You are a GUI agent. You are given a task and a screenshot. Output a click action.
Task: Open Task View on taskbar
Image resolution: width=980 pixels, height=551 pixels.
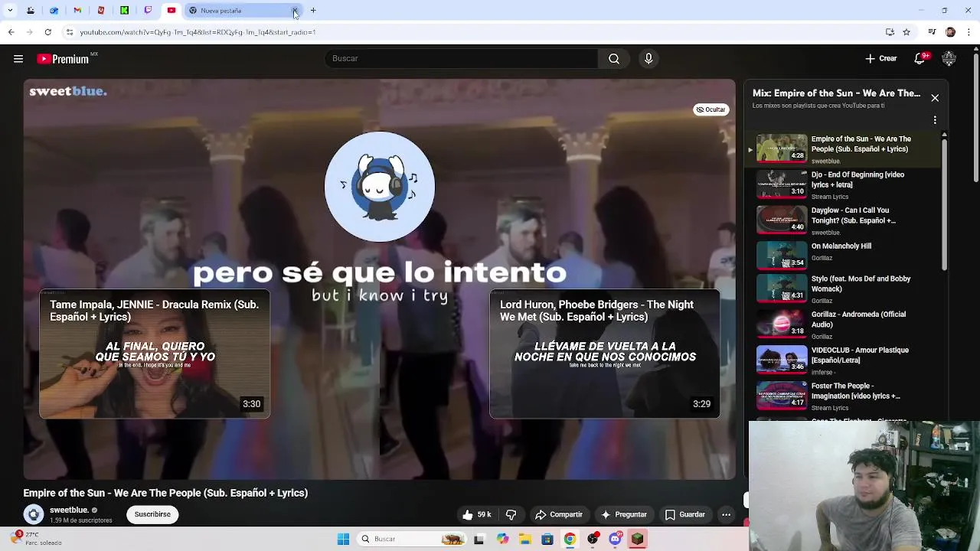click(x=479, y=540)
